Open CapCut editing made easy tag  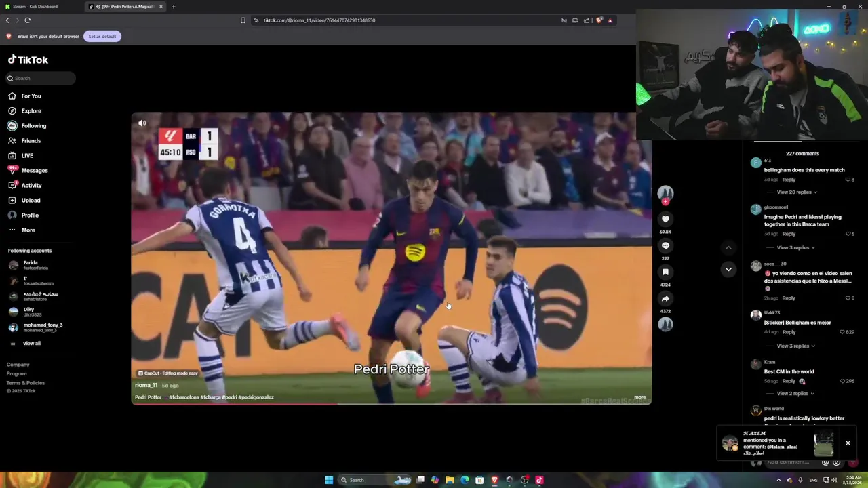pos(167,373)
